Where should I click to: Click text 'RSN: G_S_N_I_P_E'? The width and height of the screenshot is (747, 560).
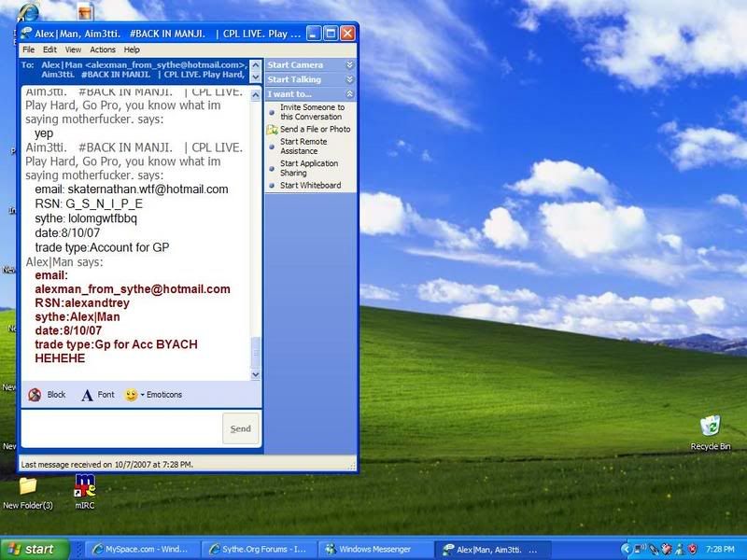pyautogui.click(x=89, y=204)
